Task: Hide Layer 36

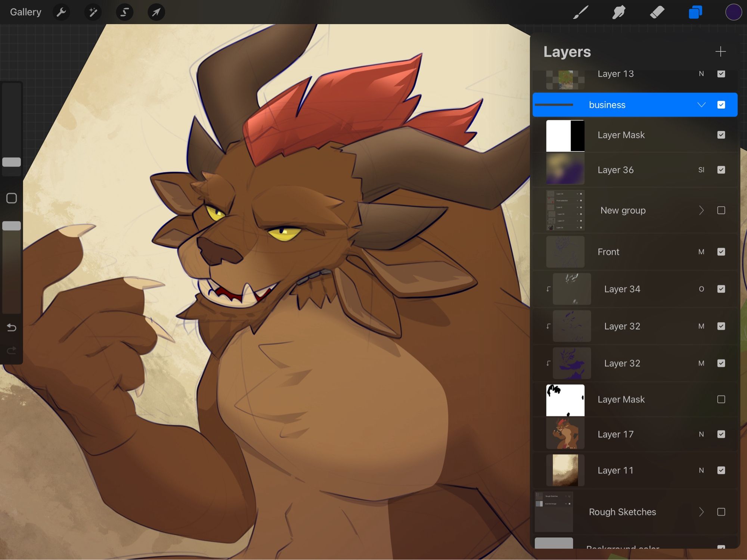Action: [x=721, y=170]
